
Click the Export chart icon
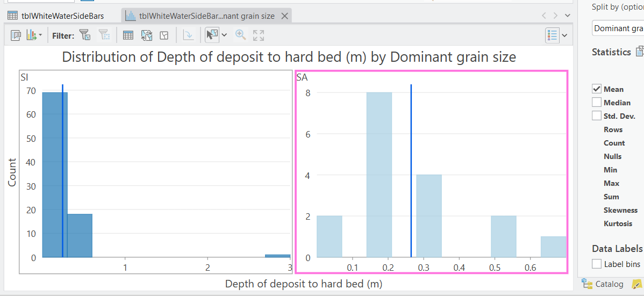click(31, 35)
